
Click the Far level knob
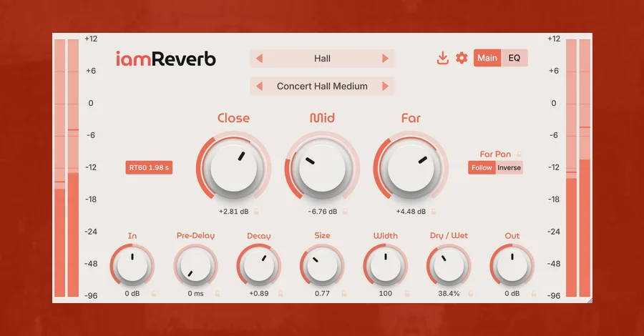(x=411, y=167)
